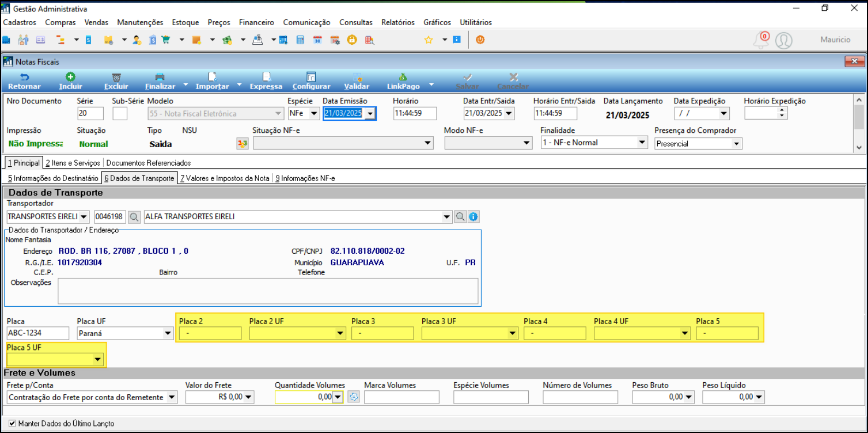The image size is (868, 433).
Task: Expand the Modo NF-e dropdown
Action: tap(527, 143)
